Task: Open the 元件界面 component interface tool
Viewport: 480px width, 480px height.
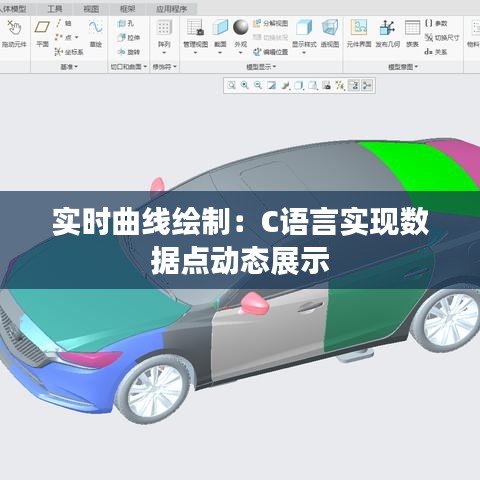Action: pyautogui.click(x=359, y=33)
